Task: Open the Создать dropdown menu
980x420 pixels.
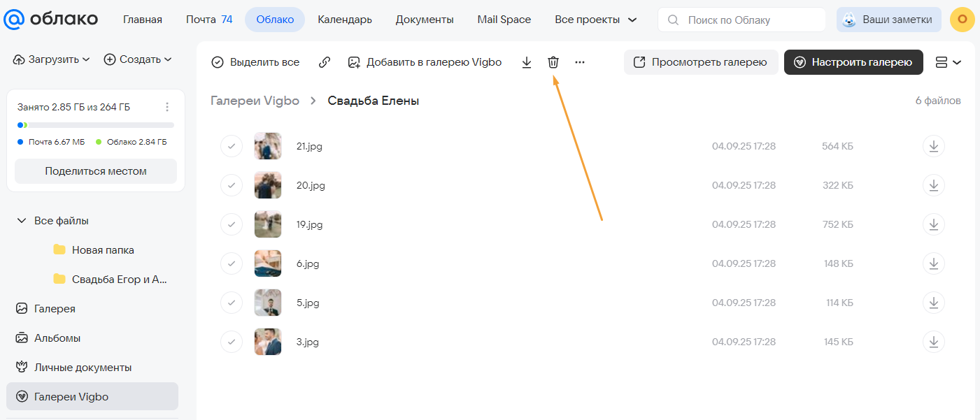Action: click(x=138, y=59)
